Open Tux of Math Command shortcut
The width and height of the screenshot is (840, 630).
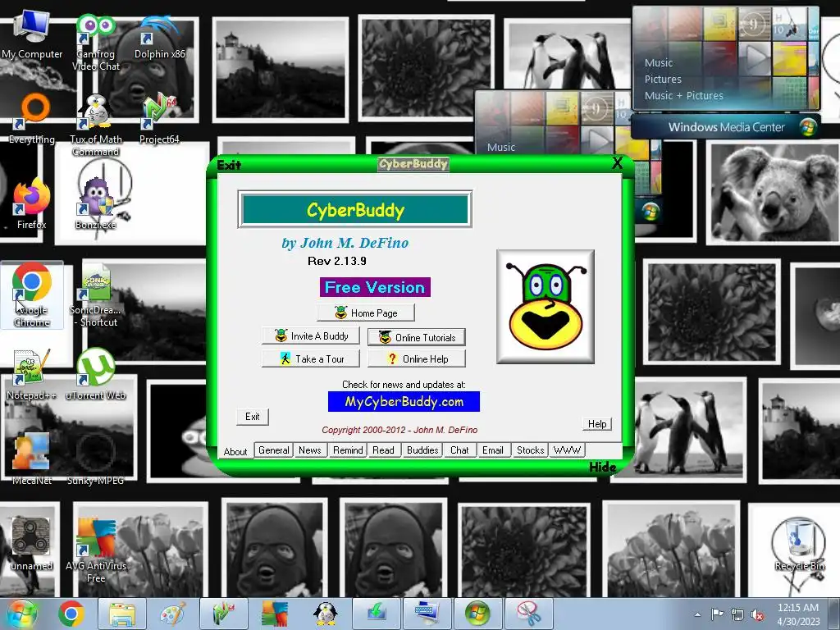tap(96, 126)
